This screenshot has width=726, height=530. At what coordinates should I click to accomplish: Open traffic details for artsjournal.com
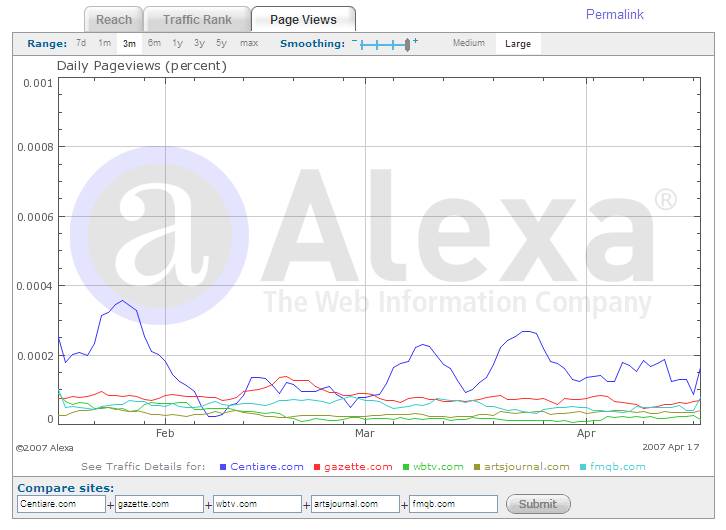tap(526, 467)
